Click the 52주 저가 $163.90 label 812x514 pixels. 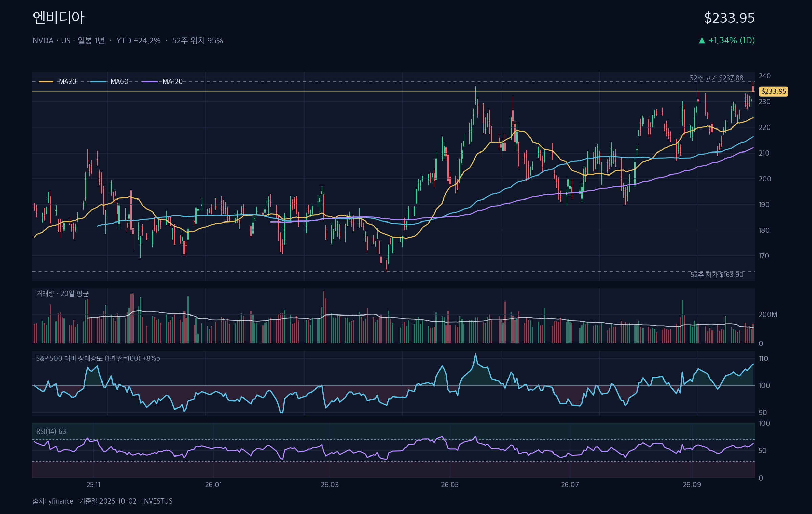tap(717, 275)
